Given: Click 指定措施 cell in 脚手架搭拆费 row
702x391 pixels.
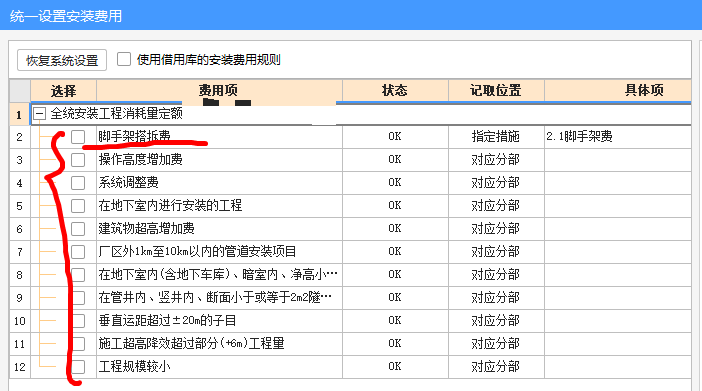Looking at the screenshot, I should 496,136.
